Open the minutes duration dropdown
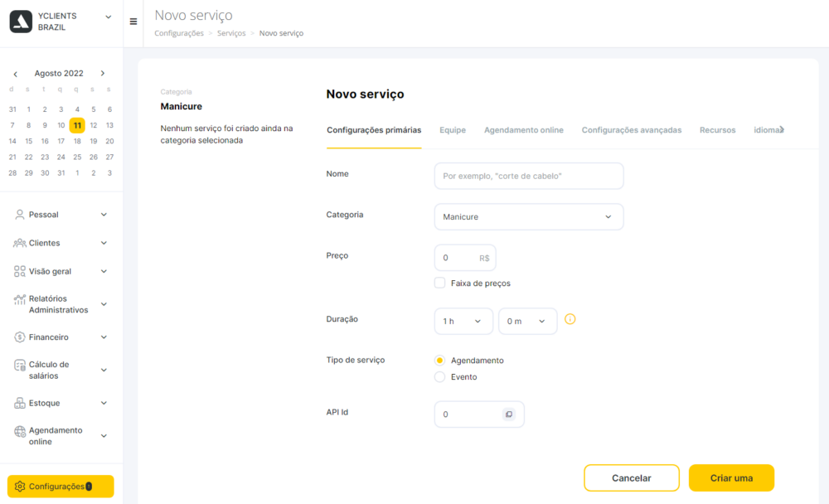This screenshot has height=504, width=829. [x=527, y=321]
